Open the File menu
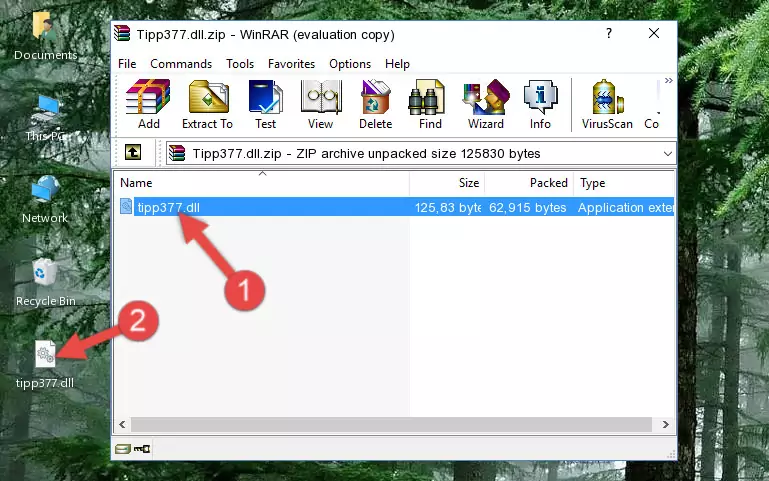This screenshot has height=481, width=769. (x=127, y=64)
